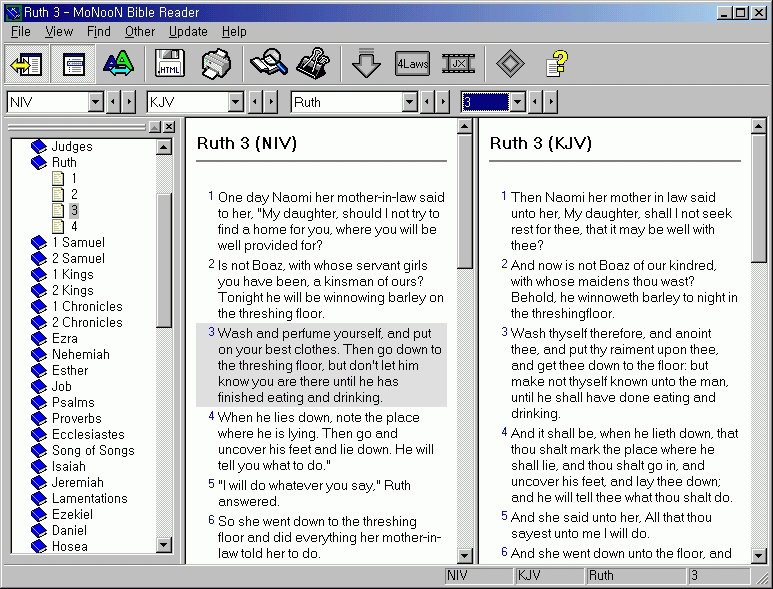
Task: Go to previous version beside KJV combo
Action: [255, 103]
